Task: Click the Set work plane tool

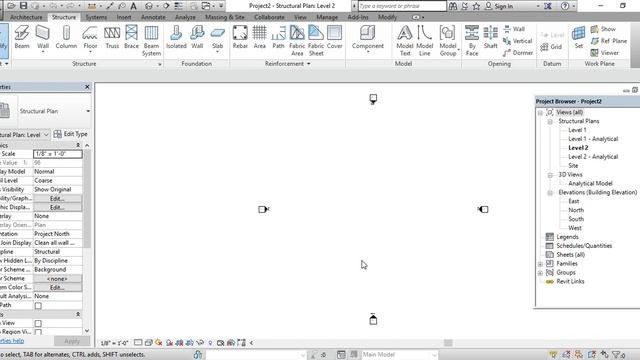Action: point(579,38)
